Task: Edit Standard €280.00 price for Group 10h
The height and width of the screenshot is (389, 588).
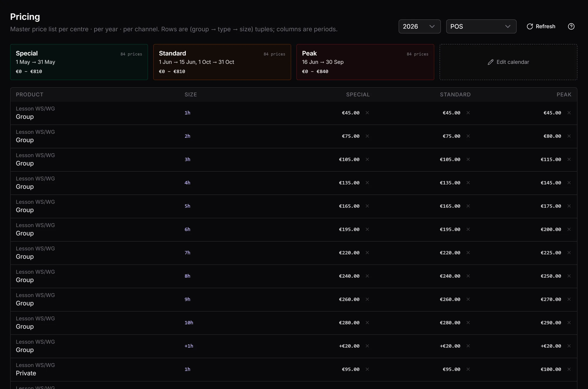Action: [x=450, y=323]
